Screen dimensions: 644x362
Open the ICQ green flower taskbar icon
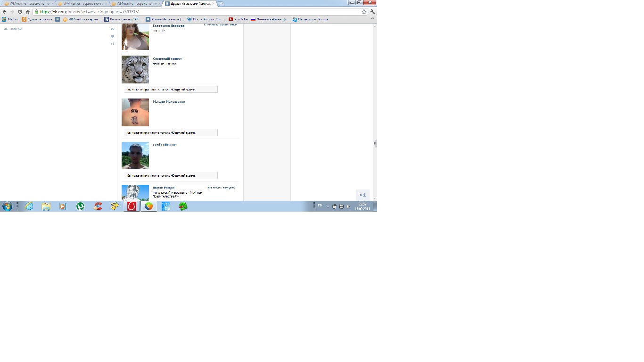click(x=183, y=206)
